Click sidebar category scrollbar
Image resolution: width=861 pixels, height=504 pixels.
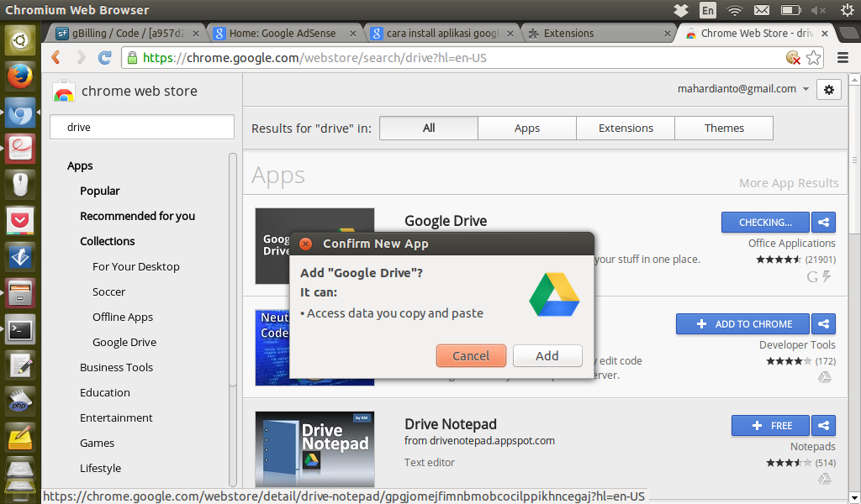click(x=233, y=270)
